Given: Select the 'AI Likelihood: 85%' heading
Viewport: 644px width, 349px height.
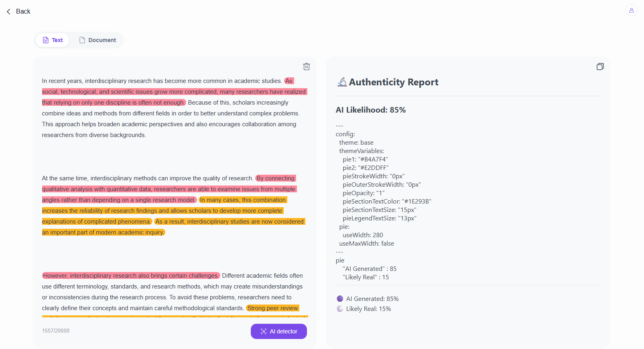Looking at the screenshot, I should coord(371,110).
